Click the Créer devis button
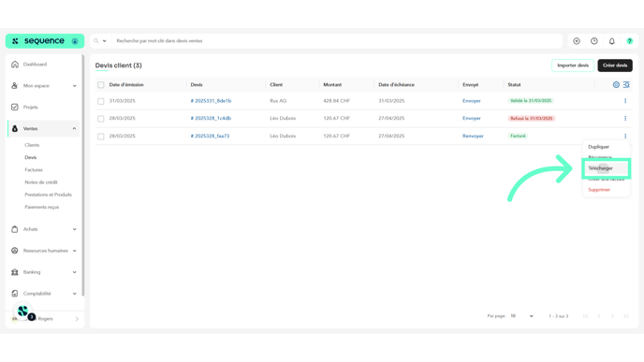Screen dimensions: 644x362 (x=615, y=65)
